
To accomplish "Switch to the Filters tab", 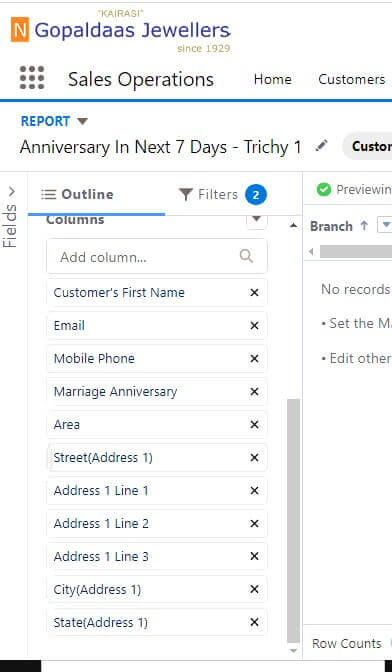I will click(x=223, y=195).
